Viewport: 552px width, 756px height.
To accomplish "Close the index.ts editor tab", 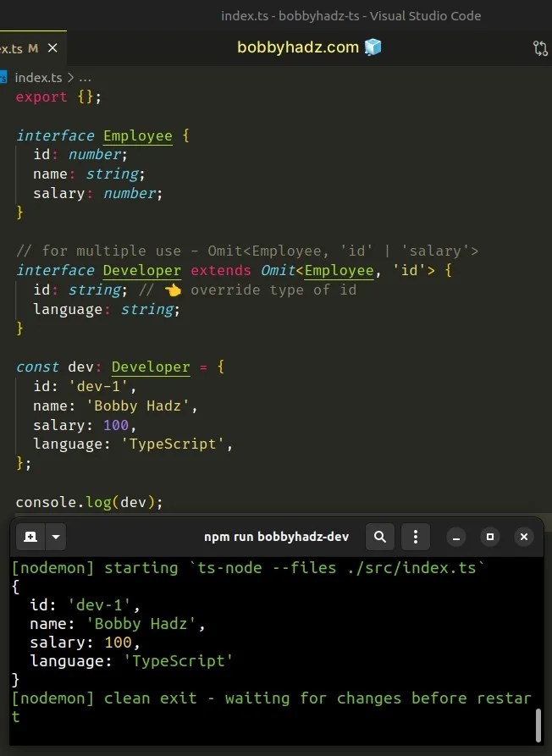I will [x=52, y=48].
